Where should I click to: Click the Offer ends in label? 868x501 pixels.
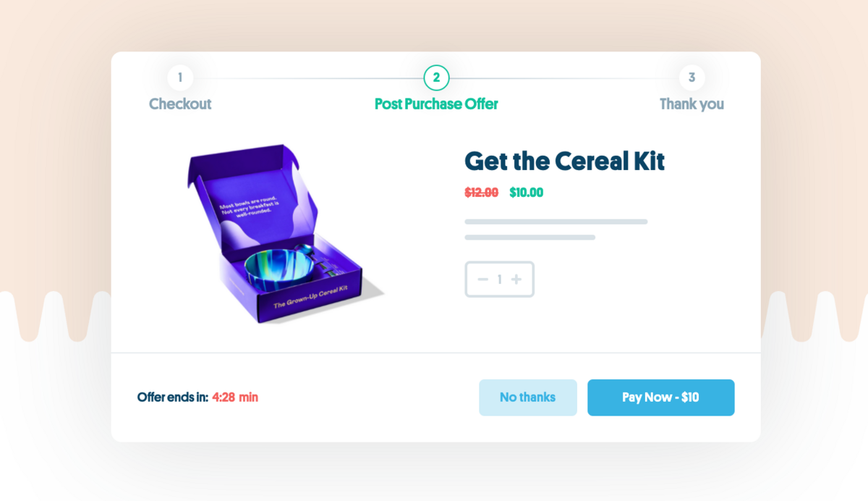pyautogui.click(x=173, y=397)
